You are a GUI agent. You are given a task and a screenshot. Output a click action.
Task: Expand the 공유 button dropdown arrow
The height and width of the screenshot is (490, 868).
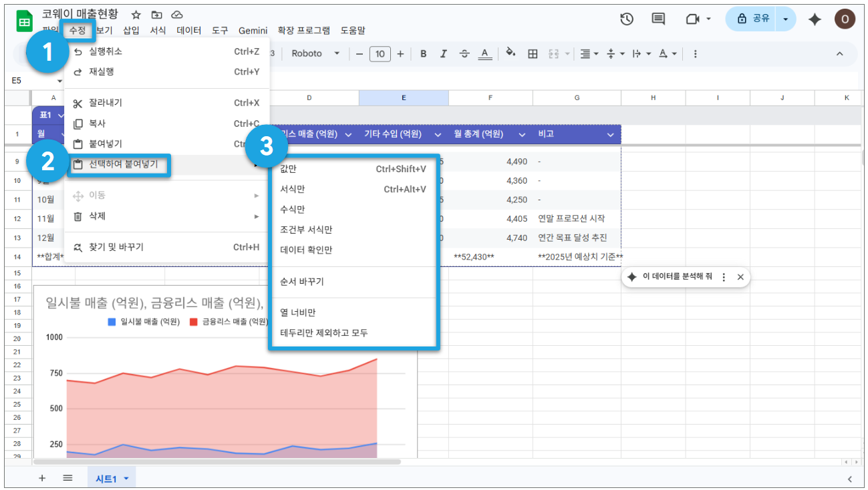[785, 19]
